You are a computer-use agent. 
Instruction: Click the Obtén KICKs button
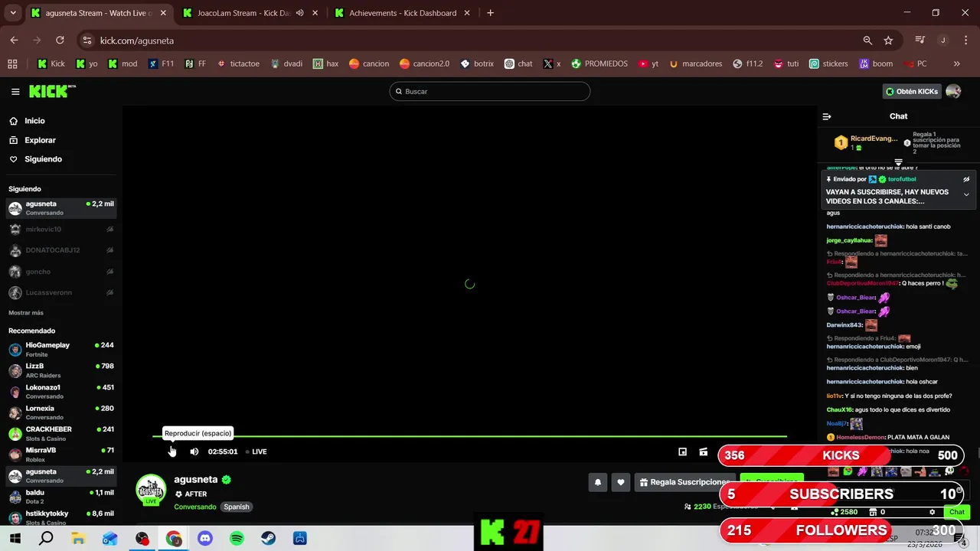[x=912, y=91]
